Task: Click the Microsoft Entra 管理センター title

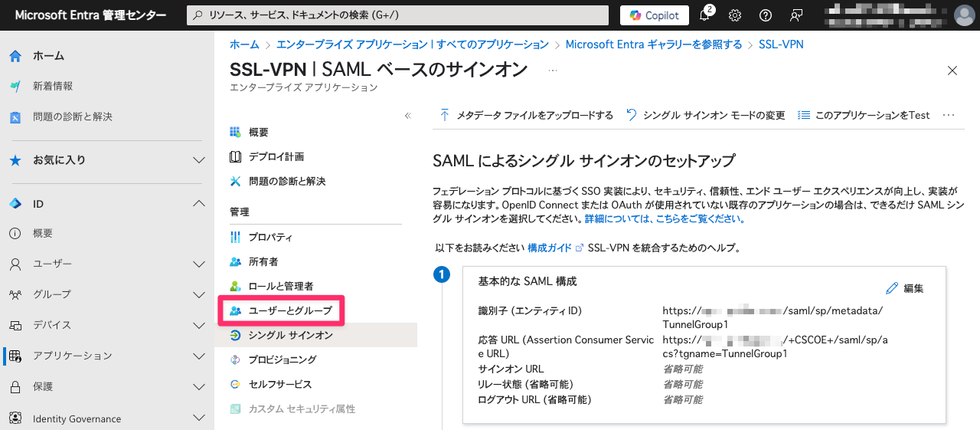Action: [x=90, y=15]
